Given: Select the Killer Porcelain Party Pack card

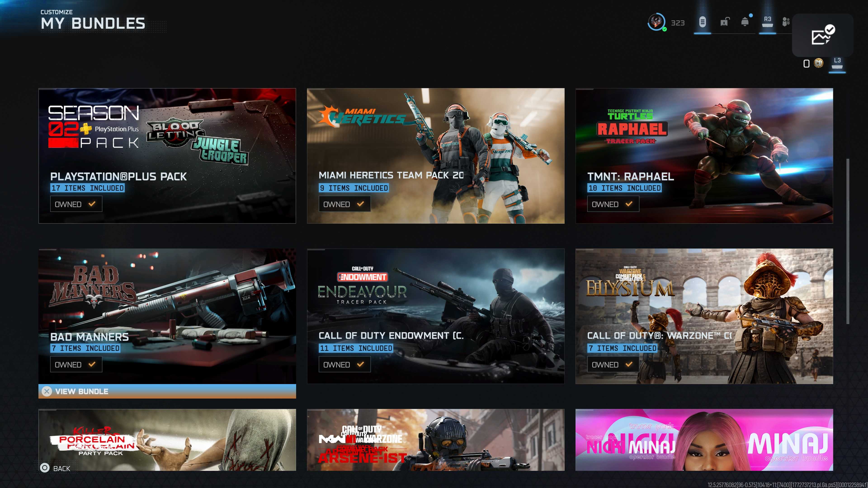Looking at the screenshot, I should (167, 440).
